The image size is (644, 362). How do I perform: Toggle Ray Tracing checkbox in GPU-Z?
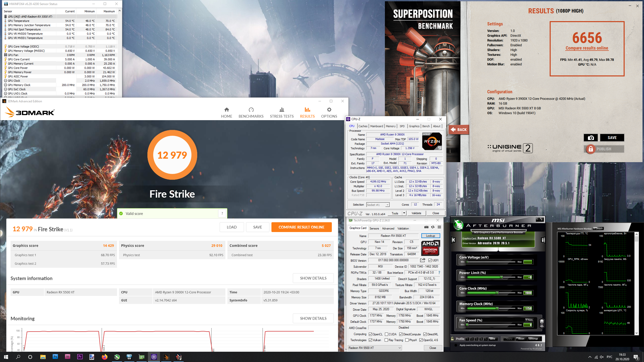pyautogui.click(x=386, y=340)
